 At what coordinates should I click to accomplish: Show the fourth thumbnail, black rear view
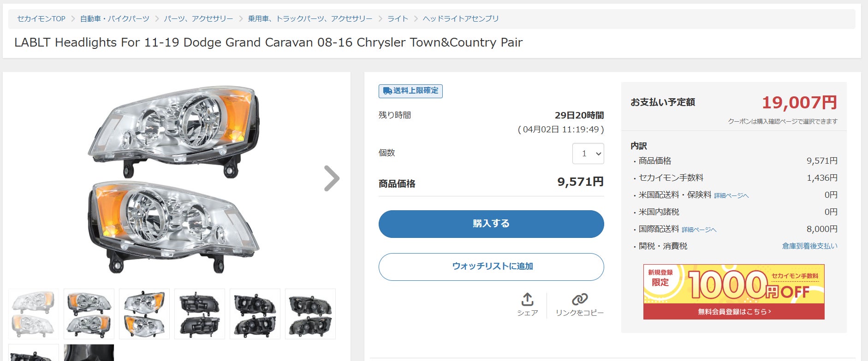(200, 314)
